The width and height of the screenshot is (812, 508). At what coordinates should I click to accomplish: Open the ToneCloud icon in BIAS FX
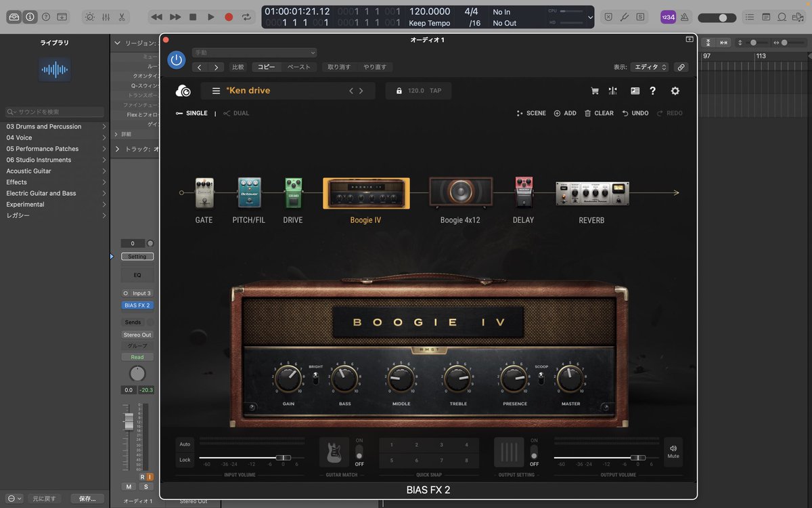click(x=183, y=91)
